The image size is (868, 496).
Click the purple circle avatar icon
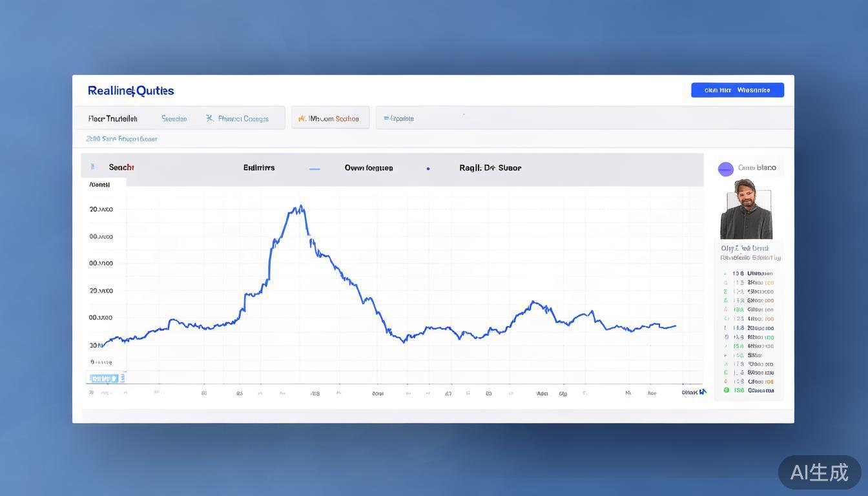click(x=725, y=169)
